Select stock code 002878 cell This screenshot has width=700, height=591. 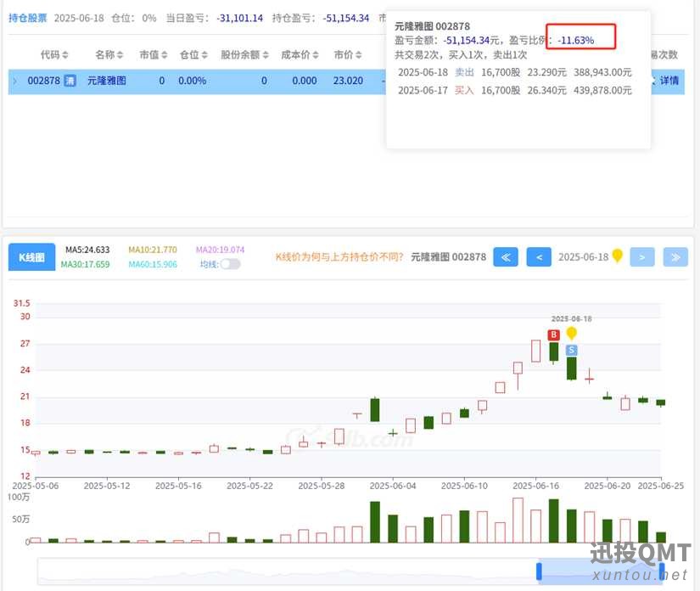point(44,81)
